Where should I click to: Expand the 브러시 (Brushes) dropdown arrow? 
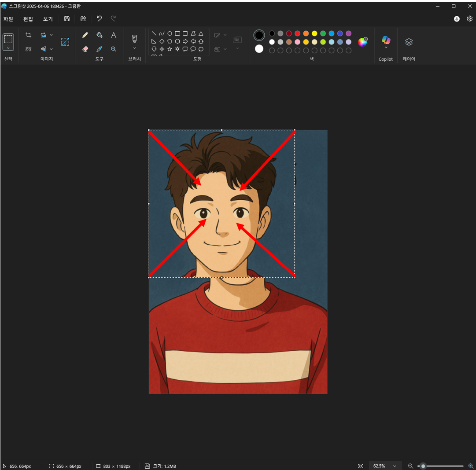pos(135,48)
